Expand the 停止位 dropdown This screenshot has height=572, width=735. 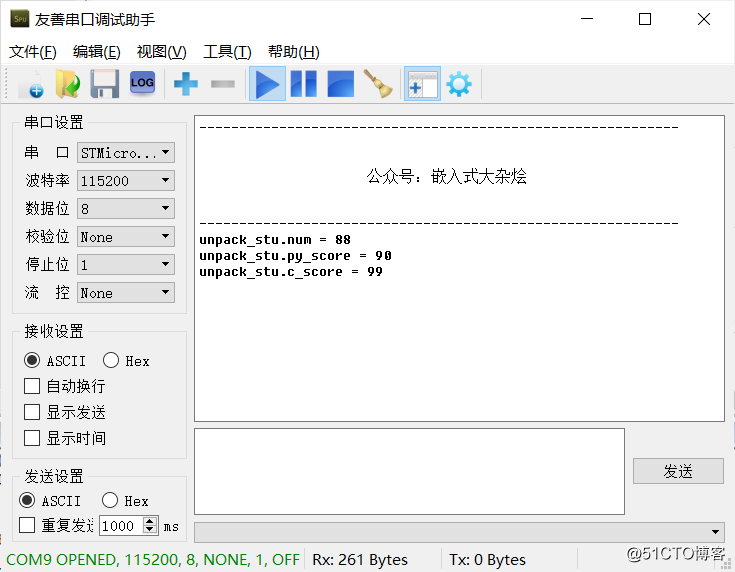(126, 264)
